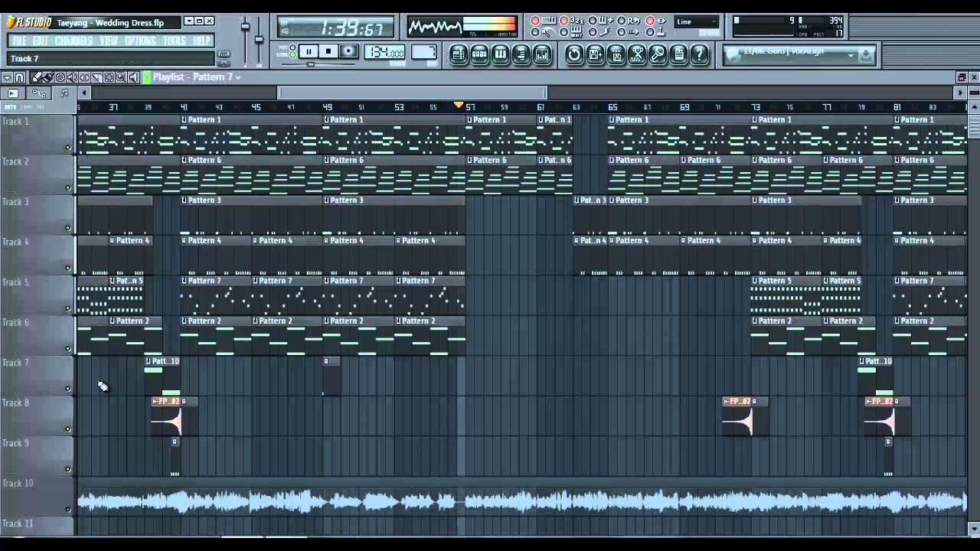Select the Mute tool in playlist toolbar
Image resolution: width=980 pixels, height=551 pixels.
pyautogui.click(x=72, y=77)
